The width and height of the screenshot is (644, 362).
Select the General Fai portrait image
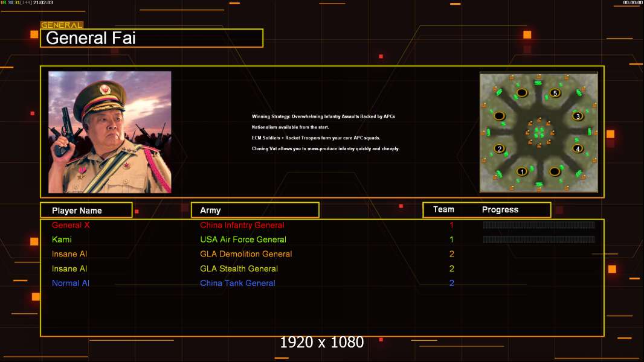pyautogui.click(x=110, y=132)
